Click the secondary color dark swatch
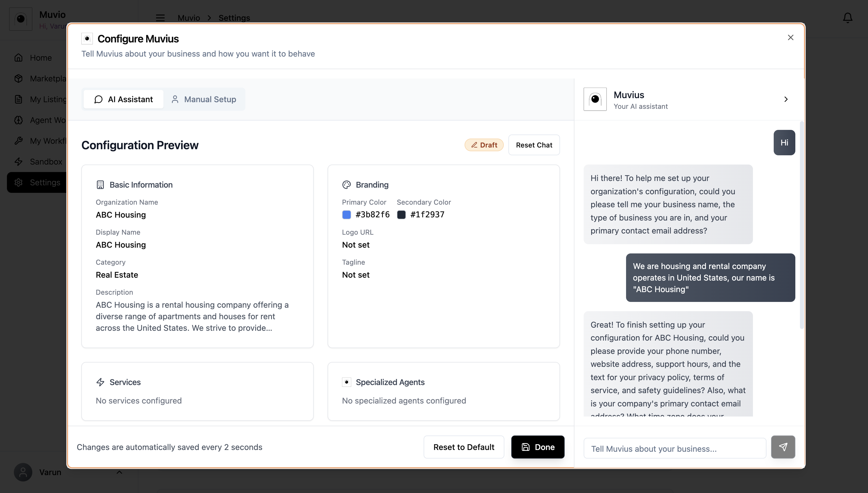Image resolution: width=868 pixels, height=493 pixels. pyautogui.click(x=401, y=215)
